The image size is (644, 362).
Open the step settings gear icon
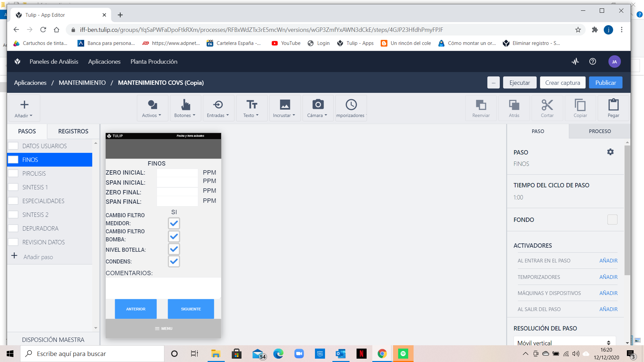610,152
